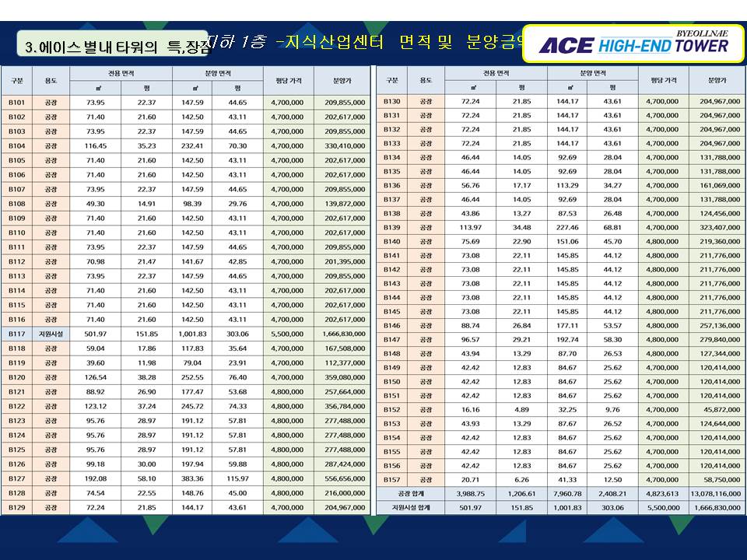Click unit code B148
Screen dimensions: 747x560
(391, 354)
